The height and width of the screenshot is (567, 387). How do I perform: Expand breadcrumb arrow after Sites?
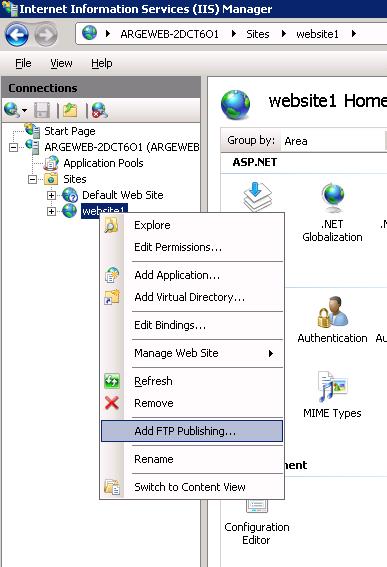point(284,34)
